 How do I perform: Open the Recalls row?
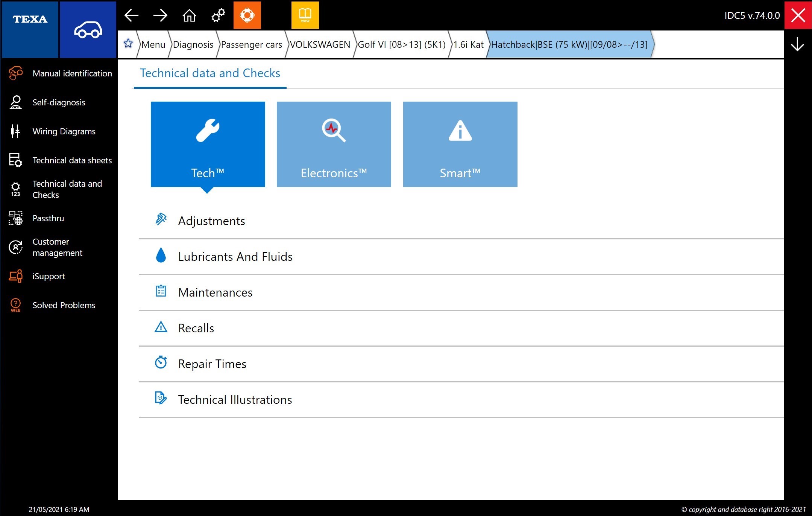461,328
